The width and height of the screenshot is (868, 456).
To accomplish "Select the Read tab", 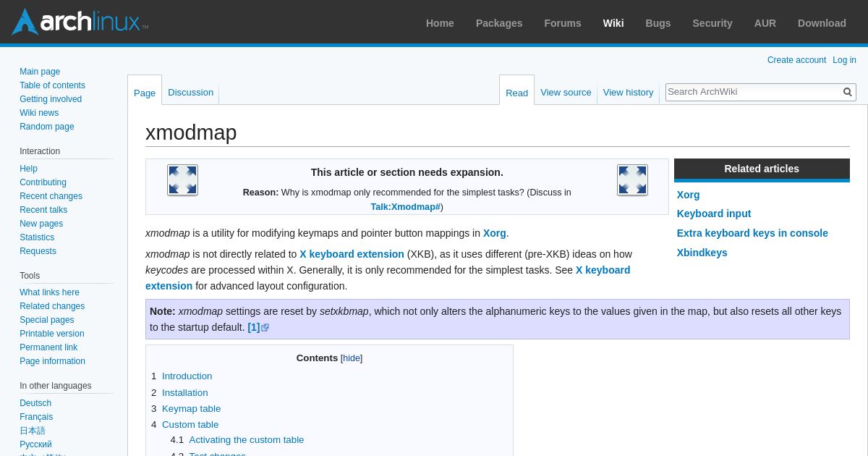I will tap(516, 93).
